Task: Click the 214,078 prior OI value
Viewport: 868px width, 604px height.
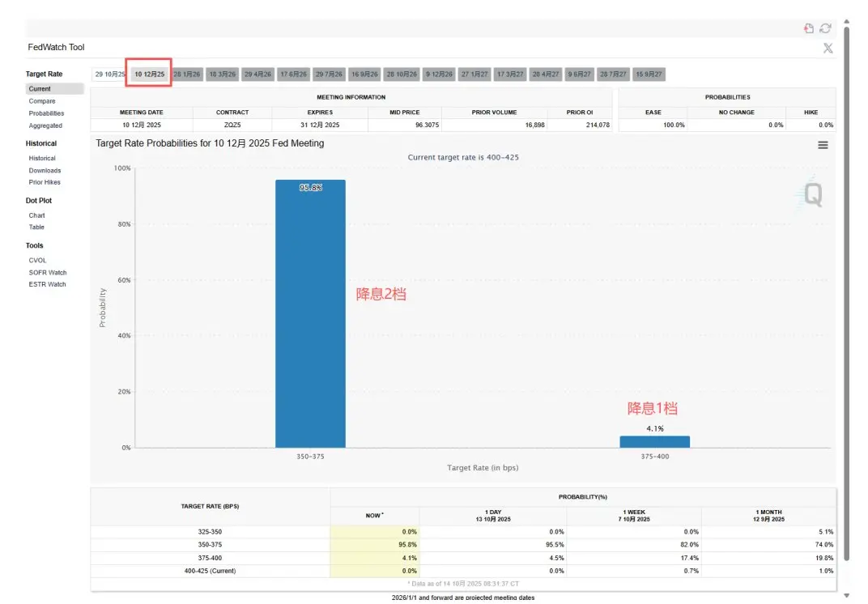Action: pyautogui.click(x=598, y=125)
